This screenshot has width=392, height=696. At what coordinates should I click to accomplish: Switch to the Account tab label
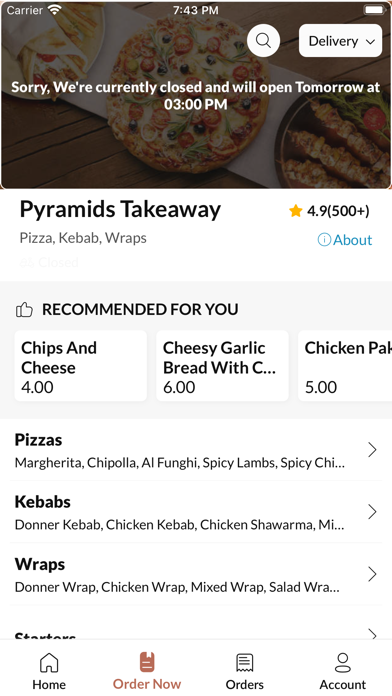(343, 684)
